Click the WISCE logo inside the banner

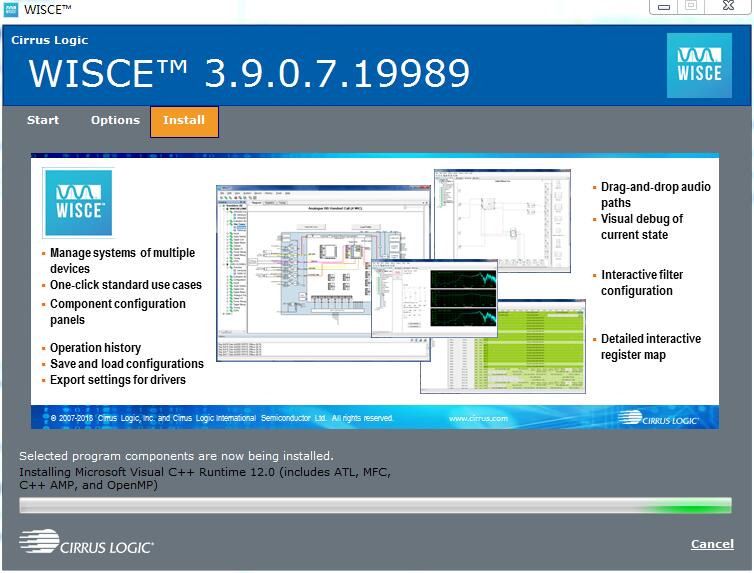coord(77,202)
